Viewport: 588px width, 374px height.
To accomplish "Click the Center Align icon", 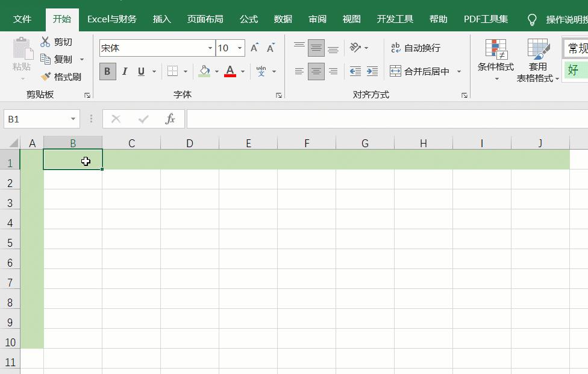I will point(316,71).
